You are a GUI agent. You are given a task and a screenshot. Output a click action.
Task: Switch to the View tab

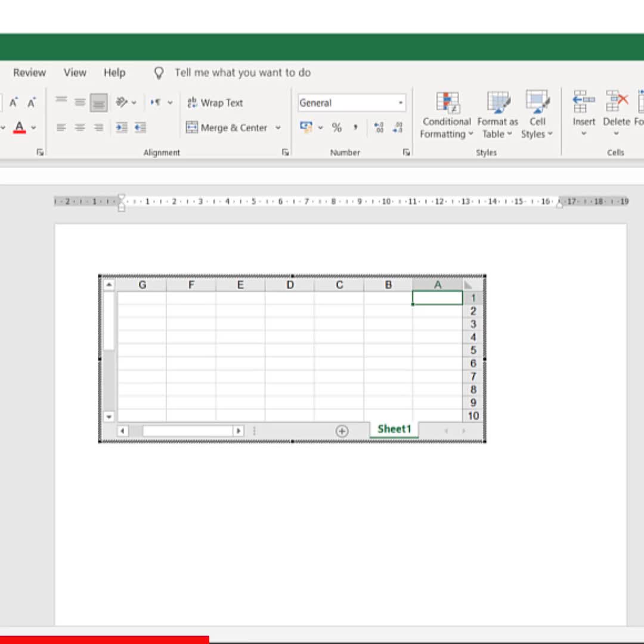point(75,73)
